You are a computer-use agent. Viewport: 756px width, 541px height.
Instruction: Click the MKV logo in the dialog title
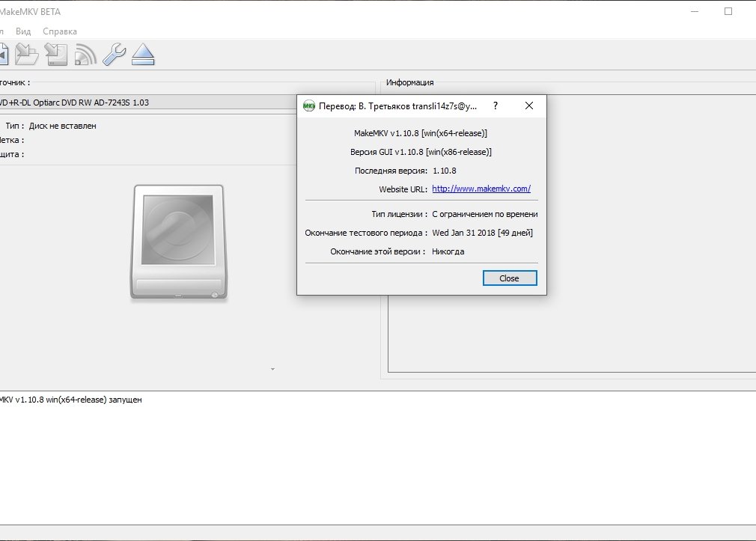pos(309,106)
